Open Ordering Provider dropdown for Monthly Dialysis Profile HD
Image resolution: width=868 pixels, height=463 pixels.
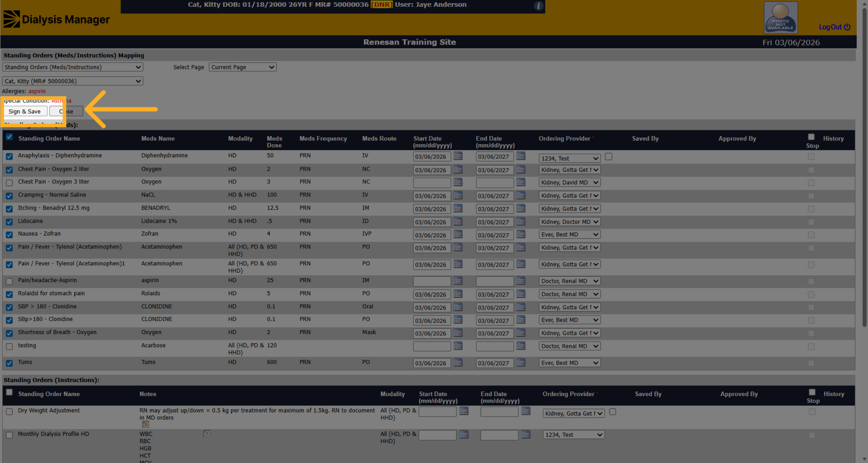574,435
